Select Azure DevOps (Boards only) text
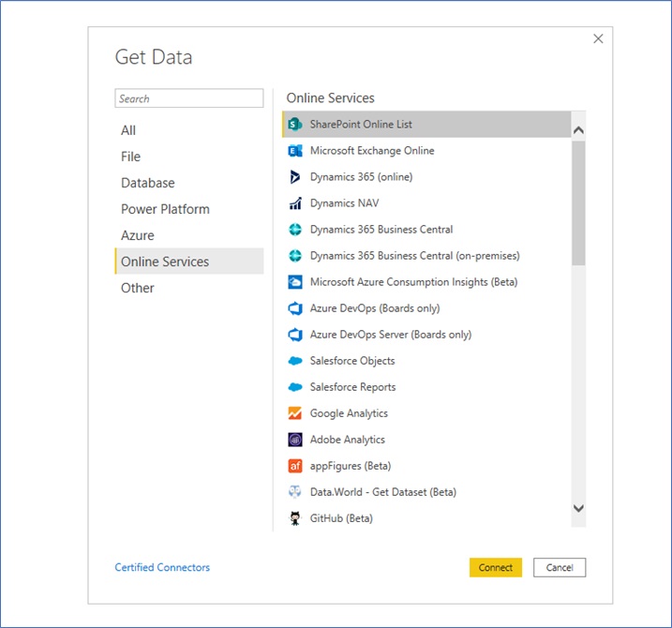The height and width of the screenshot is (628, 672). point(375,308)
